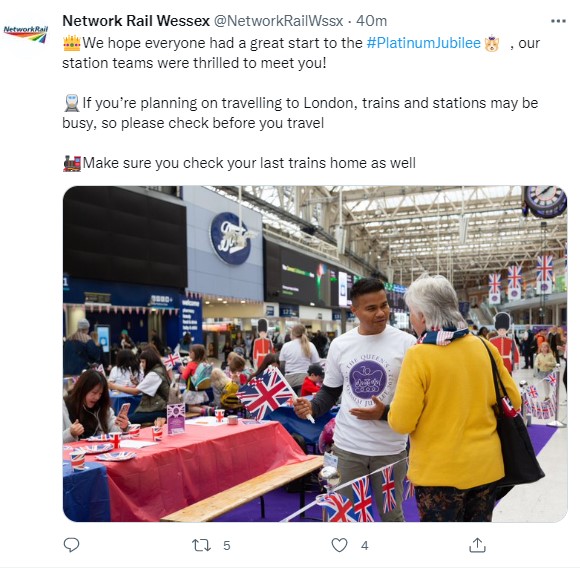Click the station clock in the photo
The image size is (580, 568).
(544, 202)
